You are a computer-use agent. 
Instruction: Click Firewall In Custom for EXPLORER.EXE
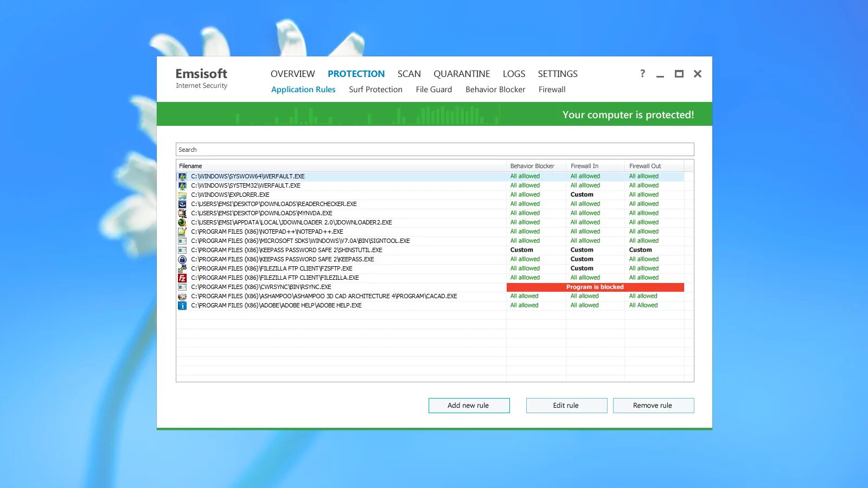(582, 195)
